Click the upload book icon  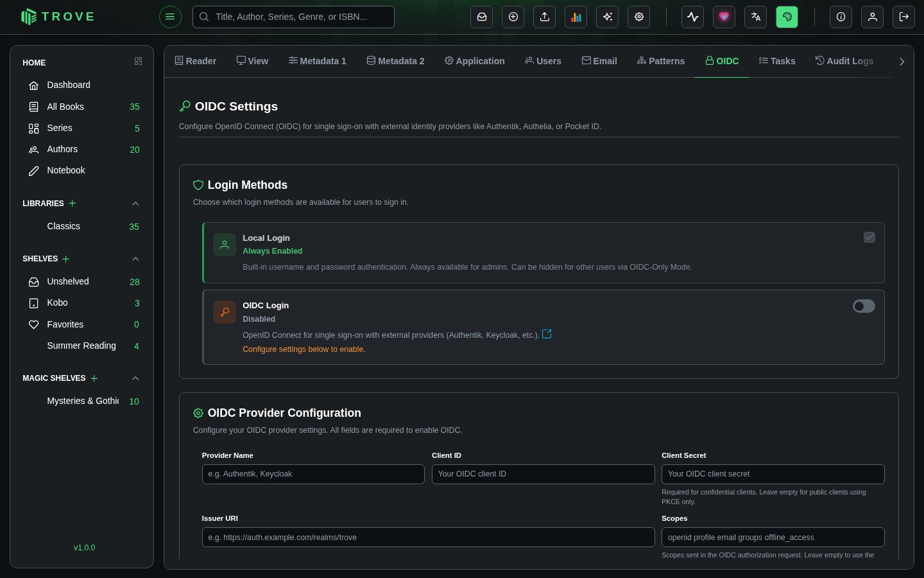point(545,17)
